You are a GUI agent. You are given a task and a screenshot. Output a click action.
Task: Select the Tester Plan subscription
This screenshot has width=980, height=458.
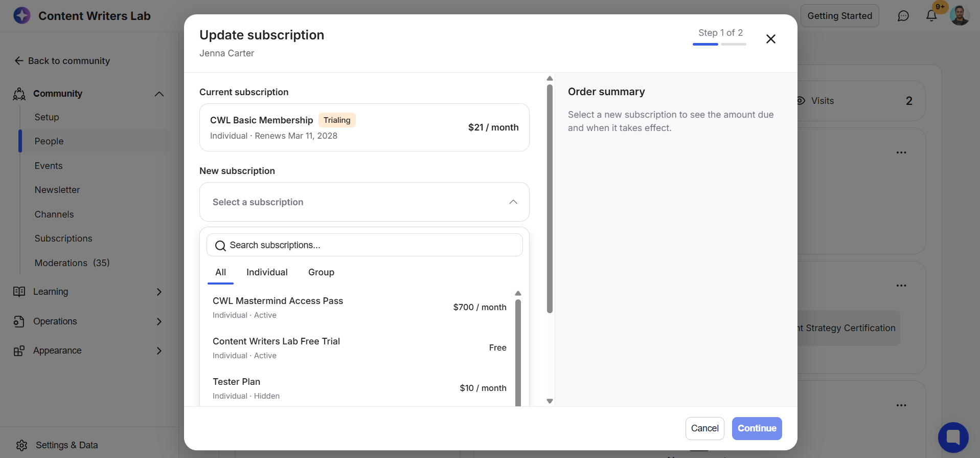click(x=359, y=388)
